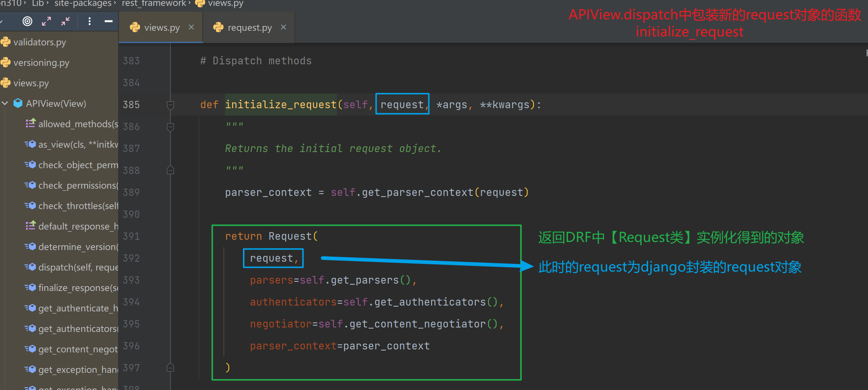Click the site-packages breadcrumb
This screenshot has width=868, height=390.
point(83,4)
